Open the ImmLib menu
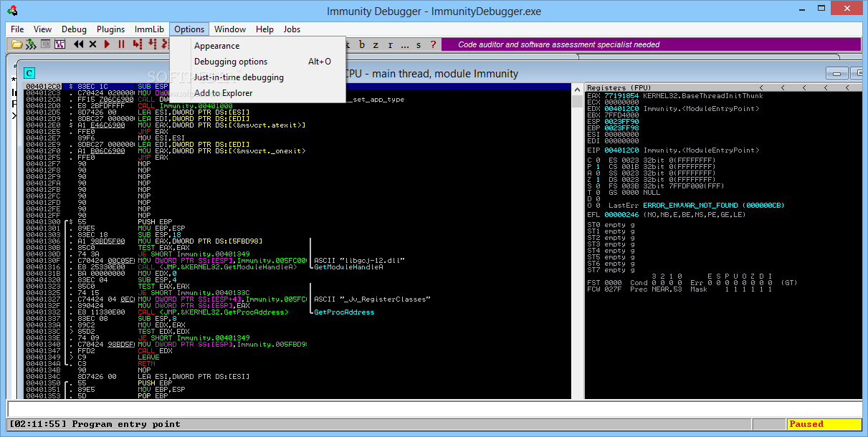This screenshot has height=437, width=868. coord(149,29)
